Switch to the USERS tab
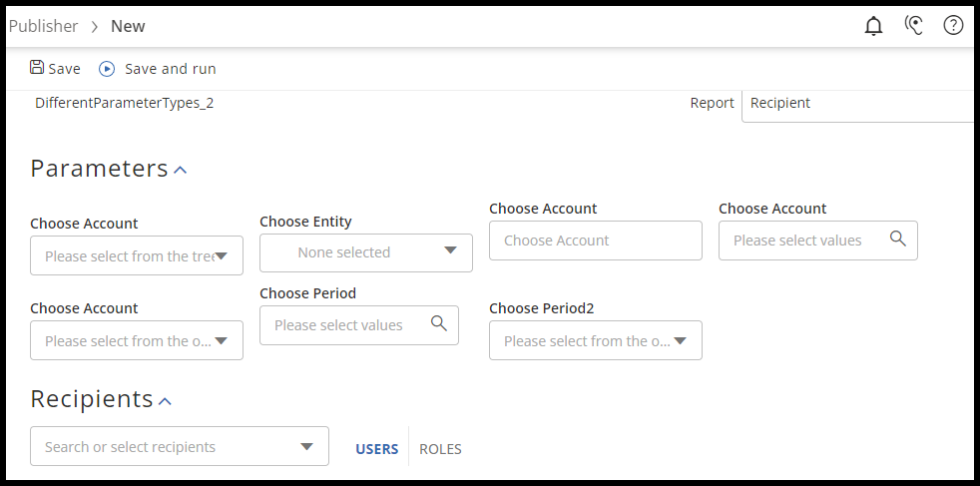 tap(377, 449)
